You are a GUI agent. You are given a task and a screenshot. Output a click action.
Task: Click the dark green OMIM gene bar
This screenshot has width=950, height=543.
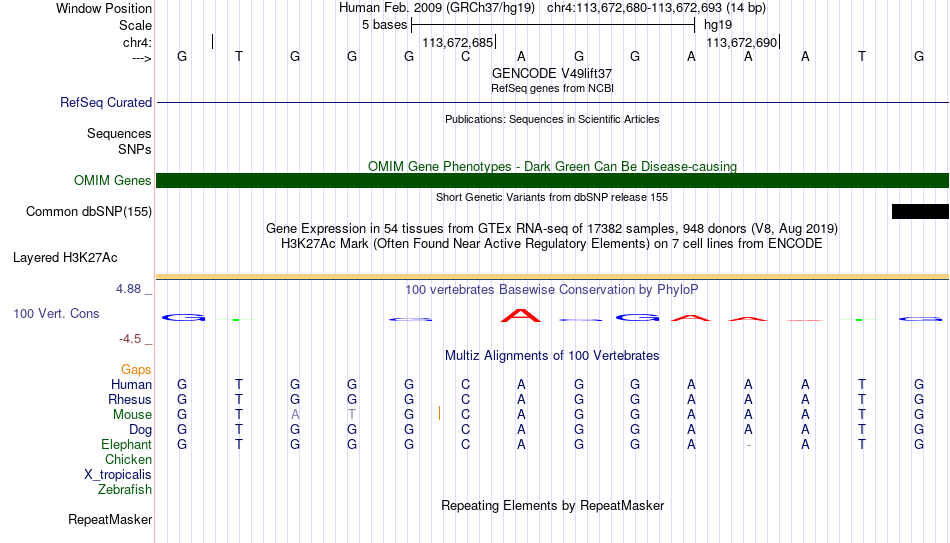552,181
